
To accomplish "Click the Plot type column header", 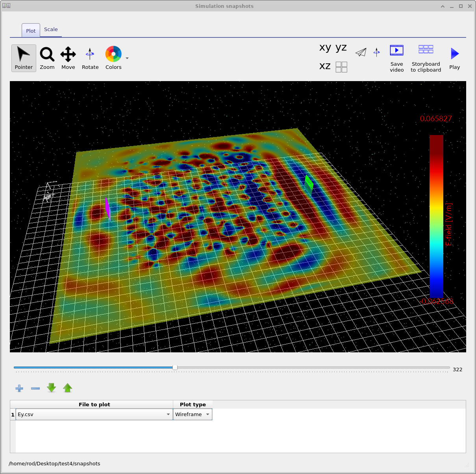I will (x=193, y=404).
